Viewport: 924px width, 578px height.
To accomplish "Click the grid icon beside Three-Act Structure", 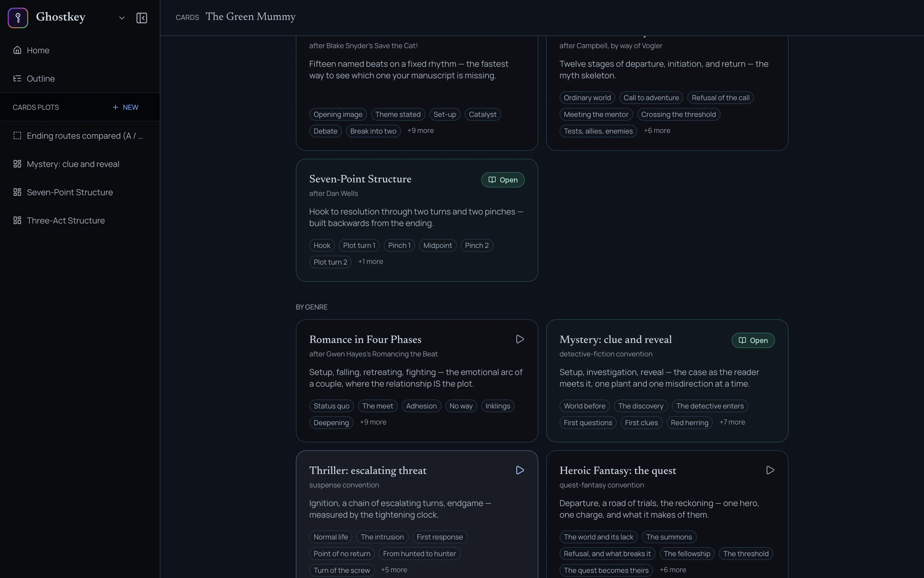I will (x=17, y=221).
